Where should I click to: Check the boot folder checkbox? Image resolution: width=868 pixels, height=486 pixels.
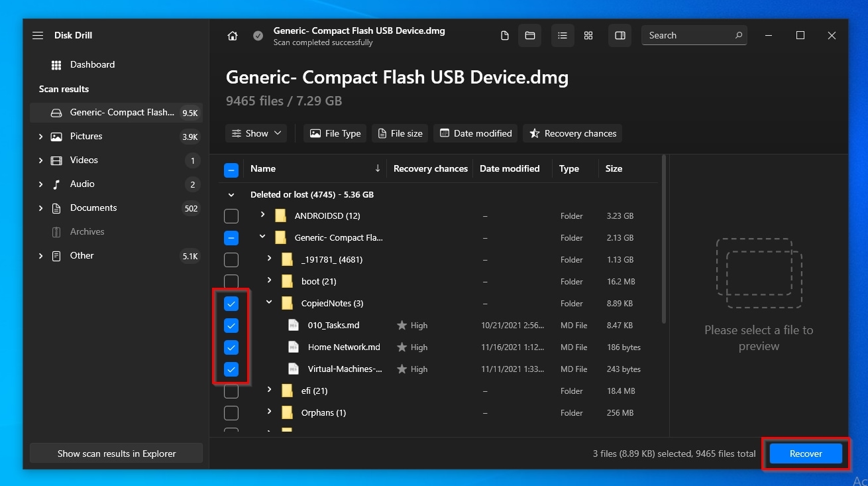(231, 282)
